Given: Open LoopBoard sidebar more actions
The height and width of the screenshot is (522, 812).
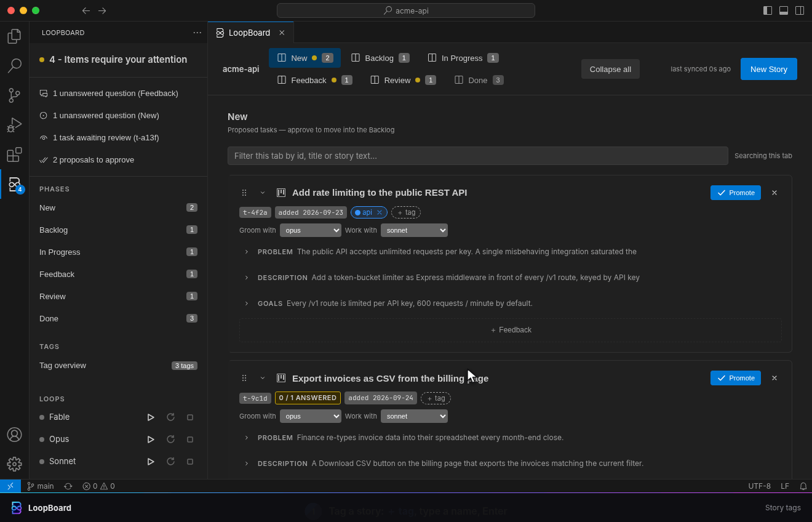Looking at the screenshot, I should (x=197, y=33).
